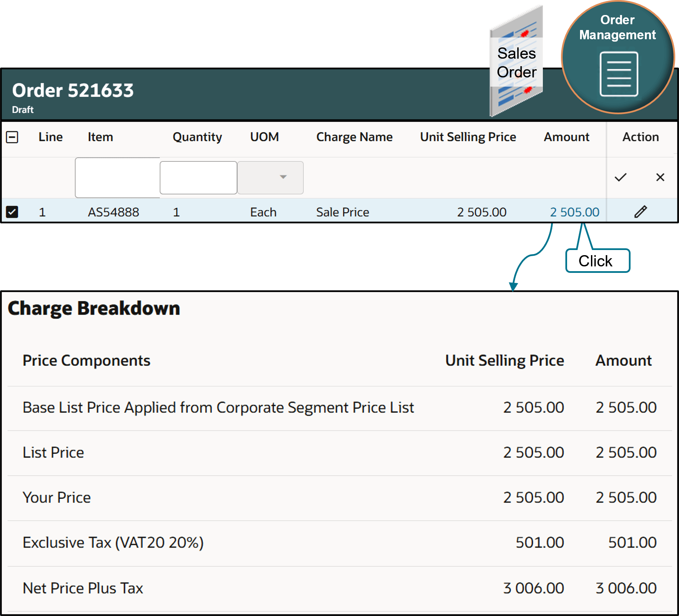
Task: Select the Charge Name column header
Action: (x=355, y=137)
